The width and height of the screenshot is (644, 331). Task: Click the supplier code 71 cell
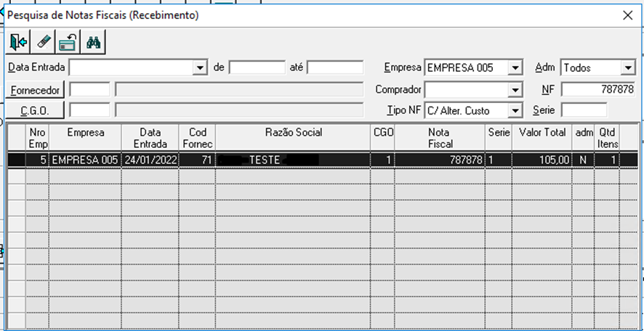tap(197, 160)
